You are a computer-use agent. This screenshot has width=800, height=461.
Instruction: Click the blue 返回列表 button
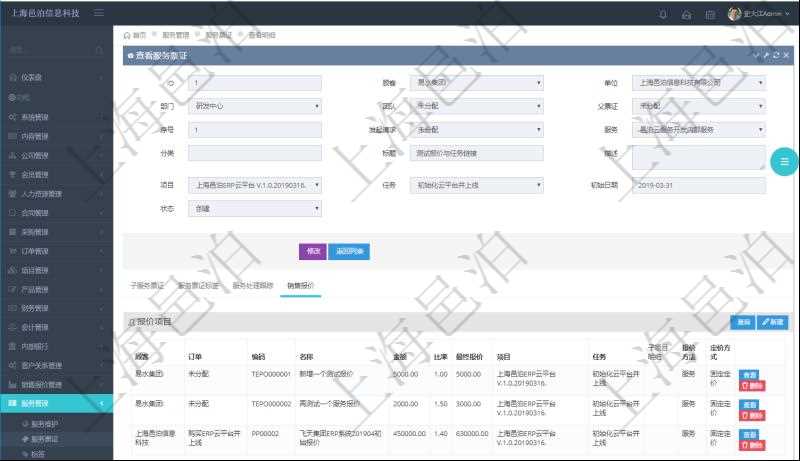(349, 251)
